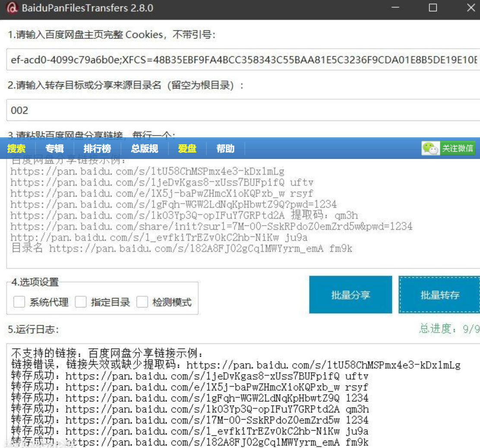Click the 4.选项设置 group label

coord(35,282)
